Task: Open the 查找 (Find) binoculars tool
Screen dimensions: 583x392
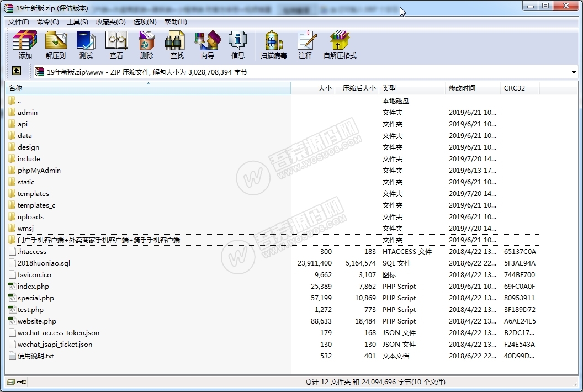Action: (177, 45)
